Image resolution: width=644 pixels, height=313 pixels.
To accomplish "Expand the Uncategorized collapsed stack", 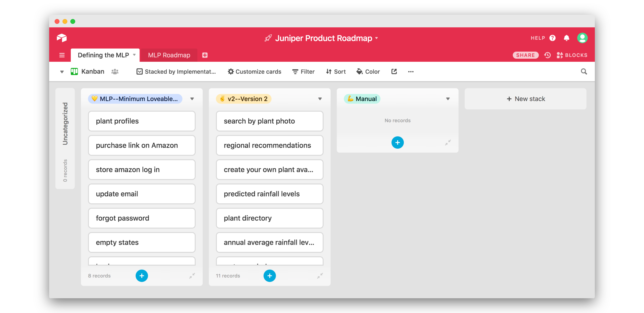I will point(65,138).
